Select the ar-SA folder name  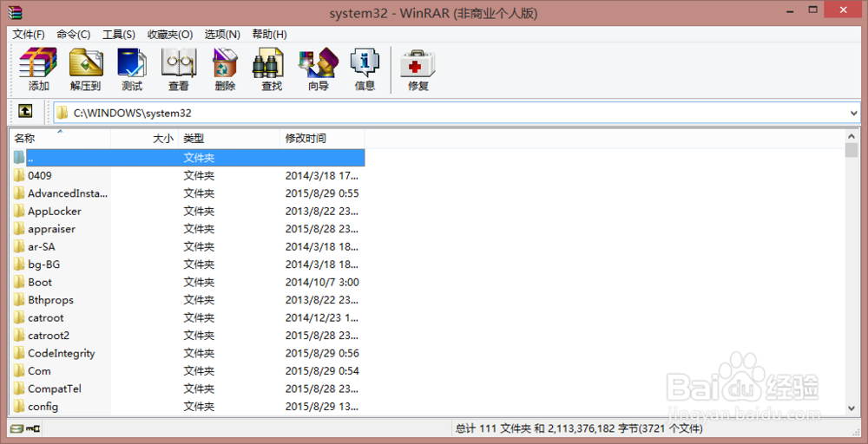point(42,246)
